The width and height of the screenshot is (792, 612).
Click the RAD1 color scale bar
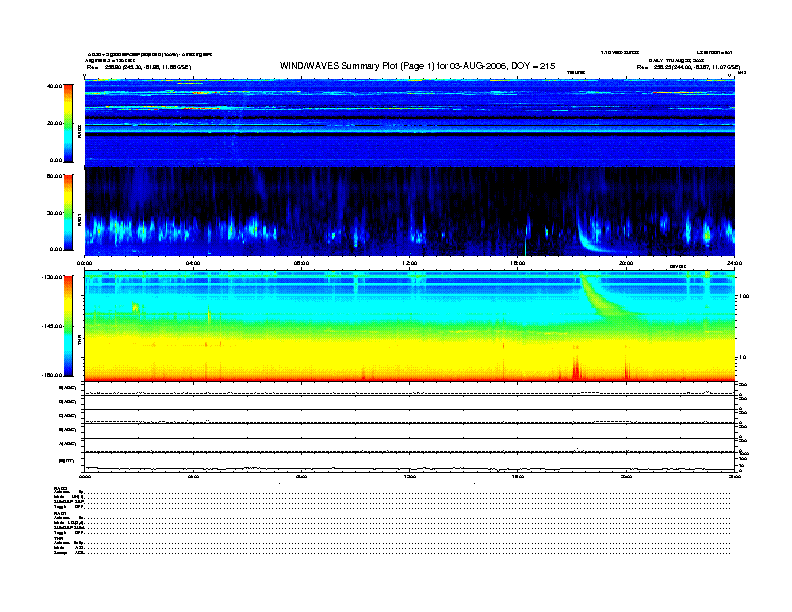68,212
